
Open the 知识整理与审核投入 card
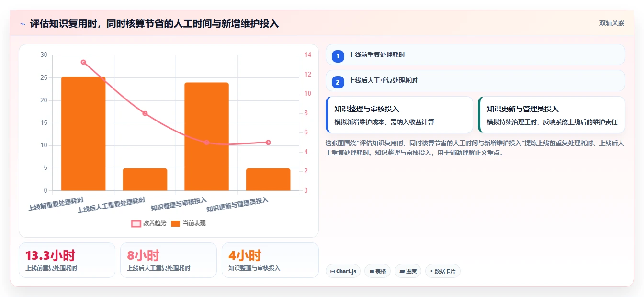tap(399, 115)
